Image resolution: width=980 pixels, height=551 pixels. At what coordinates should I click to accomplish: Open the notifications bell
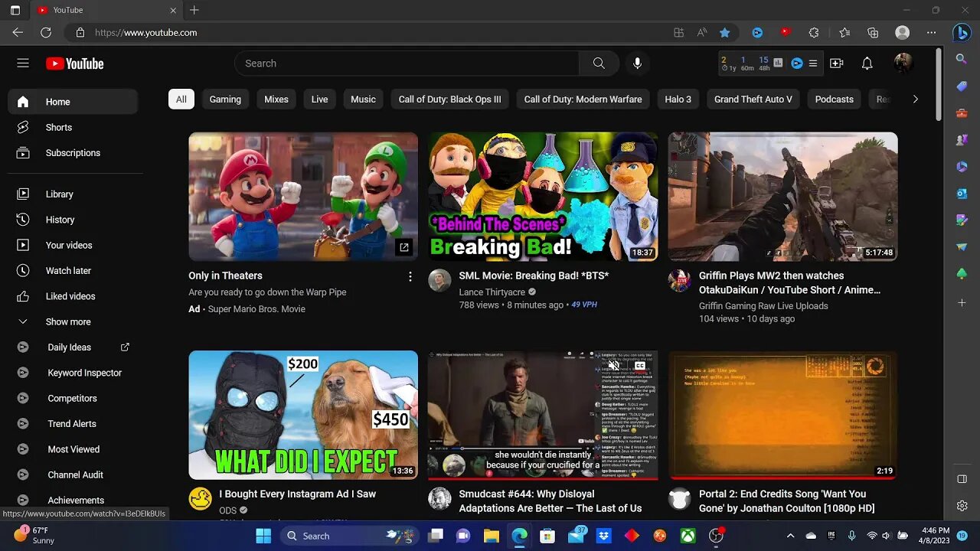tap(867, 64)
